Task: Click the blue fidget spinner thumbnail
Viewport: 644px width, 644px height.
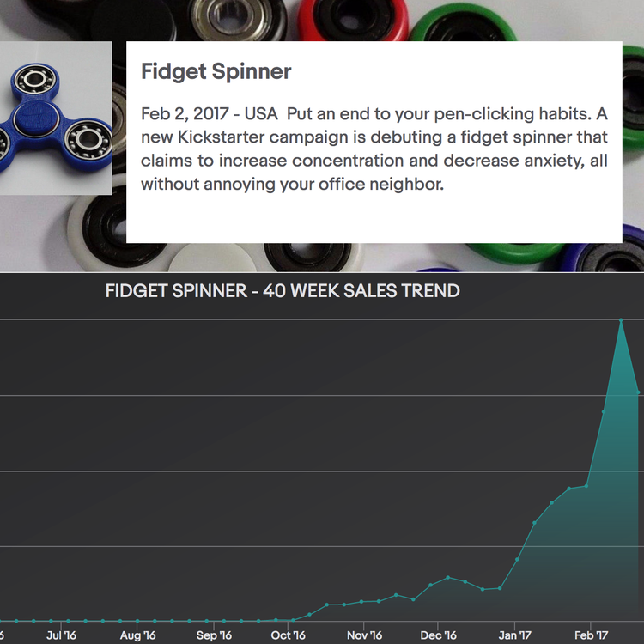Action: [x=56, y=118]
